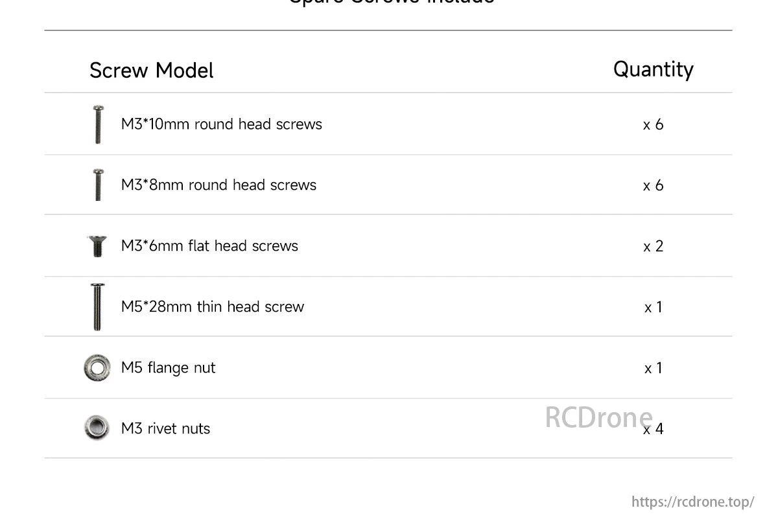778x532 pixels.
Task: Open the rcdrone.top URL link
Action: [x=692, y=502]
